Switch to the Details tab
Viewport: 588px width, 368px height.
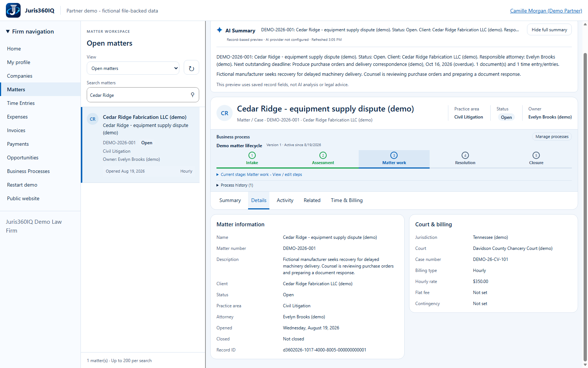[x=259, y=200]
